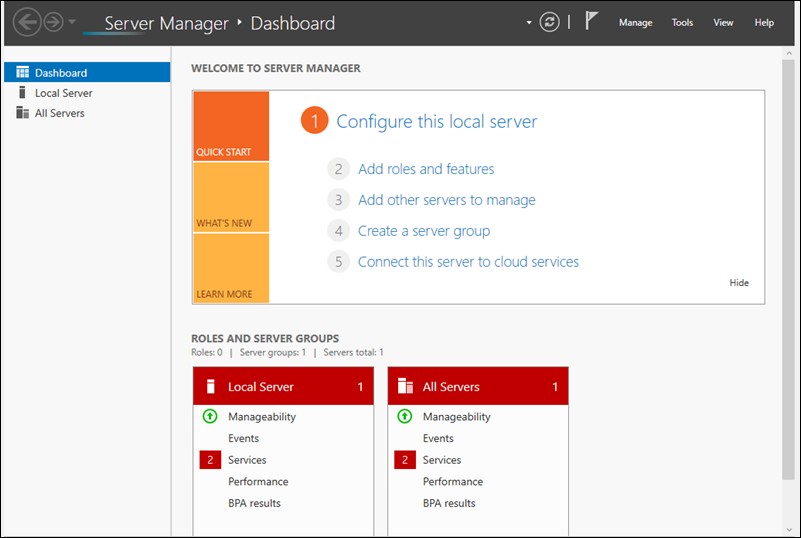This screenshot has width=801, height=538.
Task: Click the Local Server tile icon
Action: pos(211,386)
